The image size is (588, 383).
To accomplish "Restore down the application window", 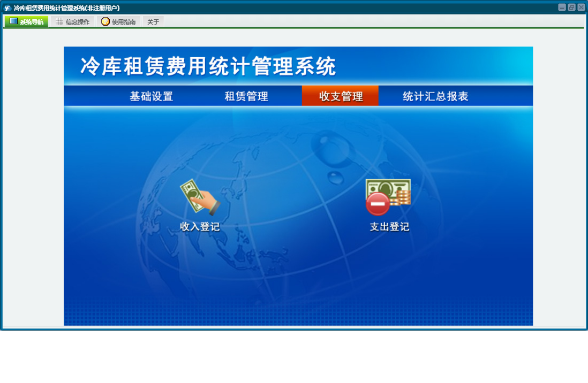I will tap(571, 7).
